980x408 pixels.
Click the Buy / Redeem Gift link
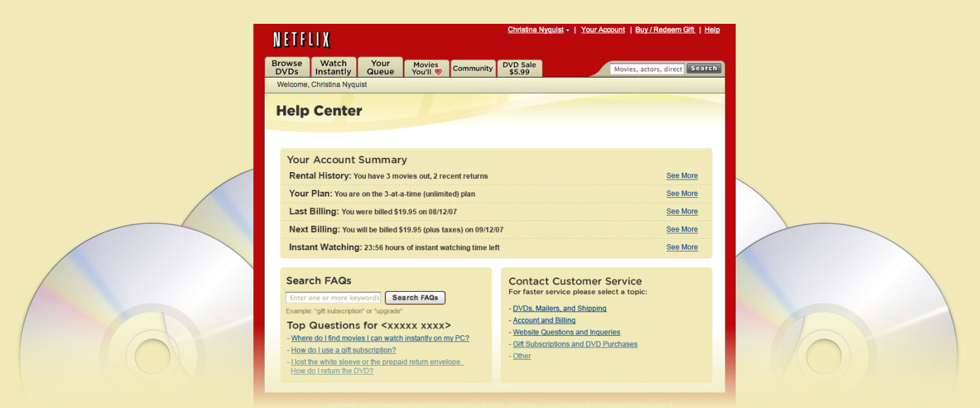(664, 30)
